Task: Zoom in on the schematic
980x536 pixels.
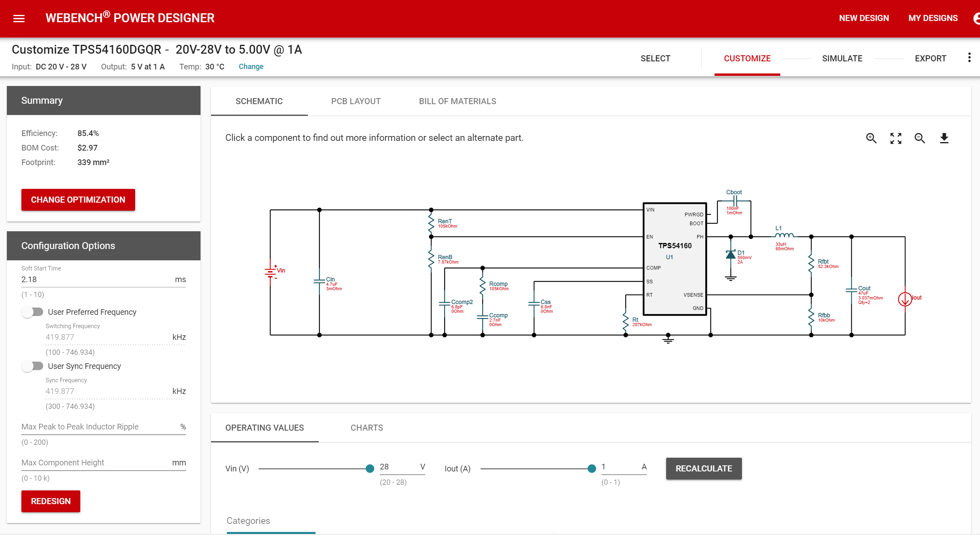Action: (871, 138)
